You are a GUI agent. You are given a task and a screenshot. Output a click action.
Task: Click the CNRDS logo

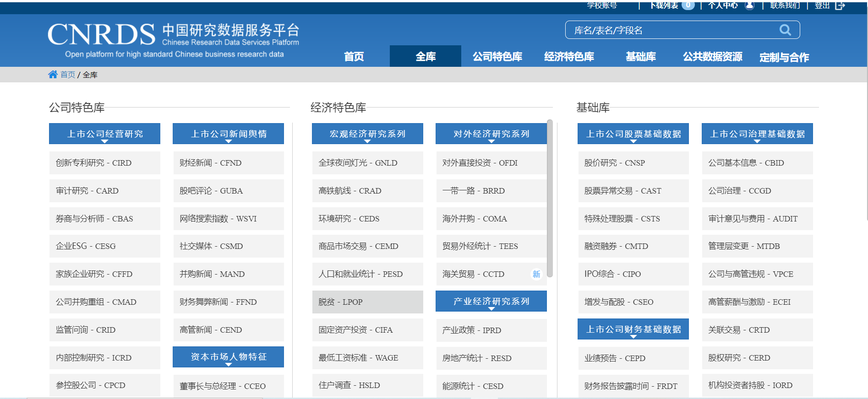(102, 35)
